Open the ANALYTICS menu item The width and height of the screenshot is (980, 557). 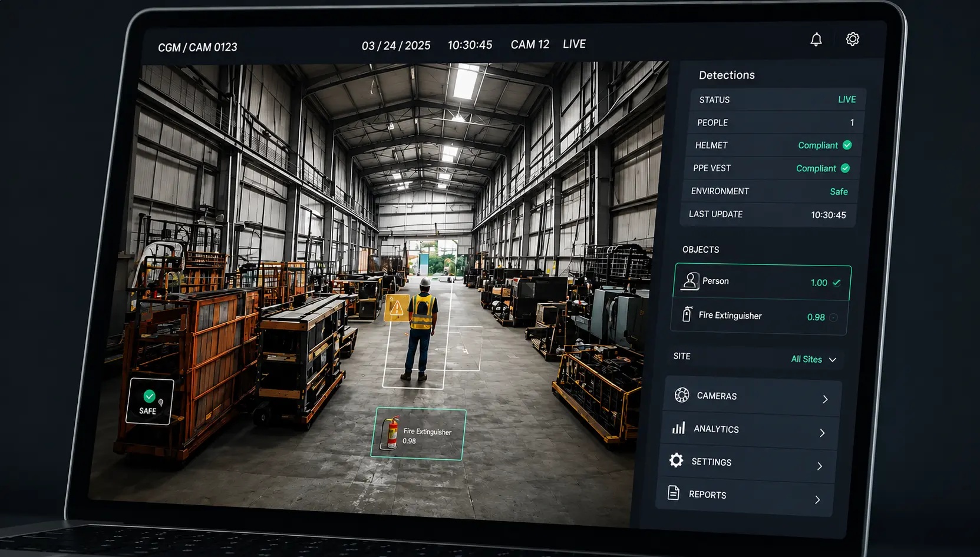point(749,430)
